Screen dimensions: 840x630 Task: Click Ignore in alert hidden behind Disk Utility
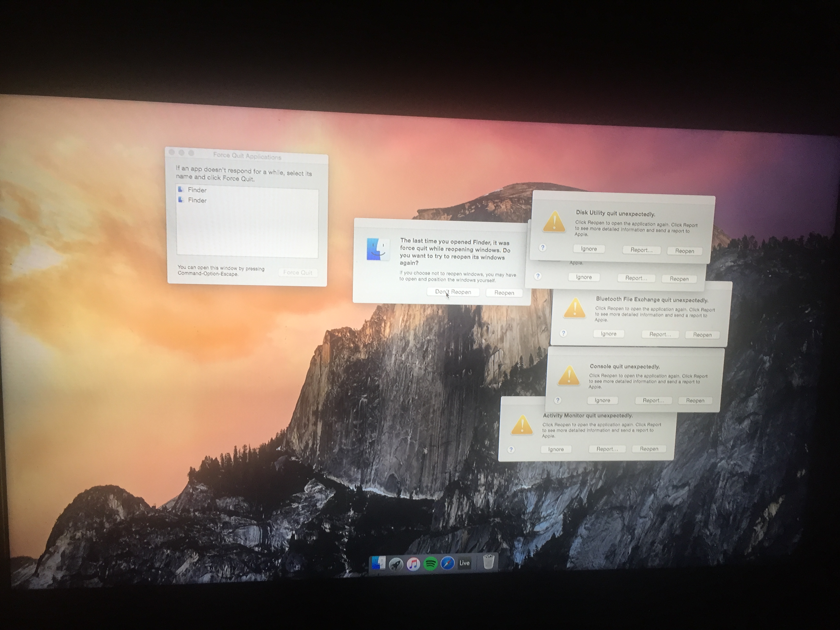[584, 277]
